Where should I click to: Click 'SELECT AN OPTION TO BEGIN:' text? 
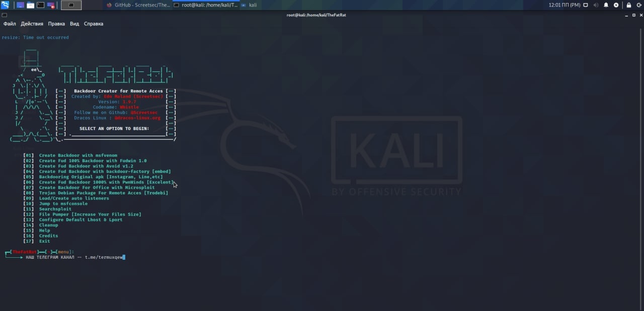pos(114,129)
